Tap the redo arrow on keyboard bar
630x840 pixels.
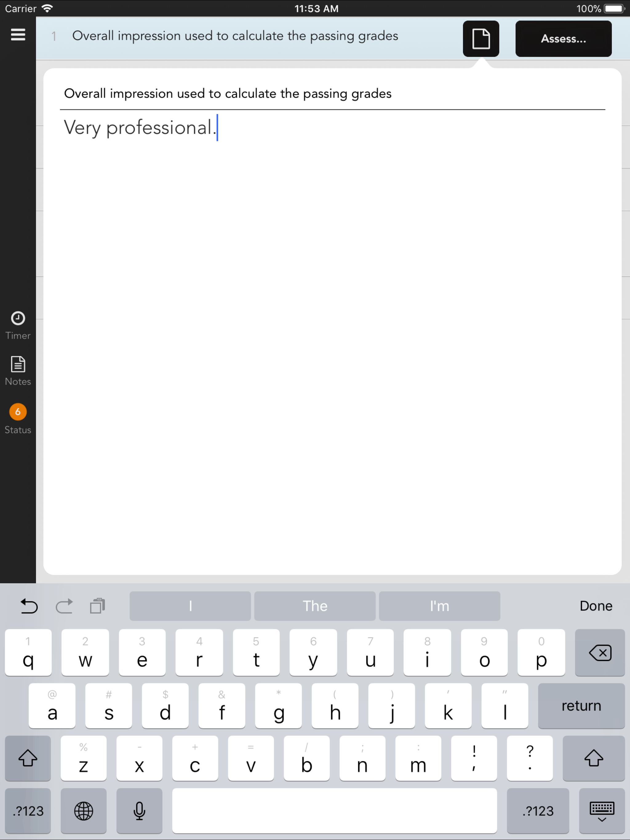[64, 606]
